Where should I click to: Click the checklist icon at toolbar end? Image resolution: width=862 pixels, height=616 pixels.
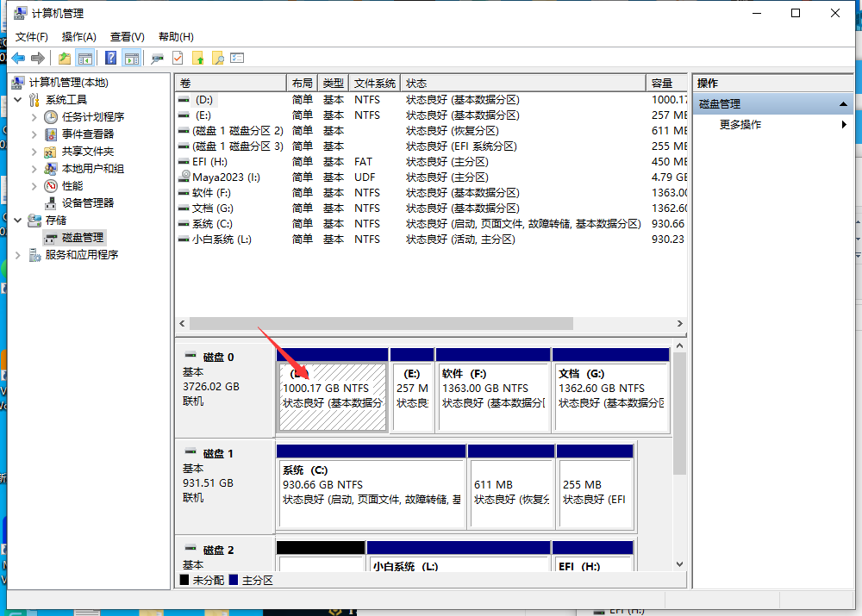[x=238, y=58]
